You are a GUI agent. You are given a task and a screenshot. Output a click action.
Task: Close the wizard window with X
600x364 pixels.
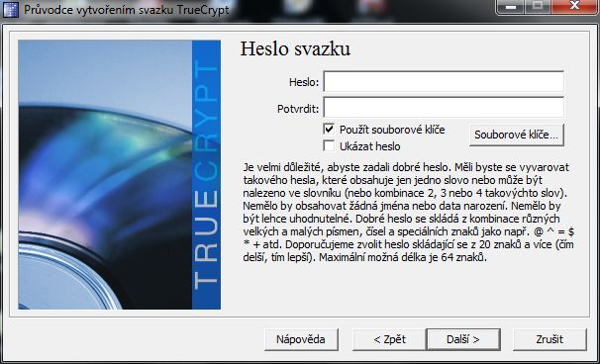tap(574, 7)
